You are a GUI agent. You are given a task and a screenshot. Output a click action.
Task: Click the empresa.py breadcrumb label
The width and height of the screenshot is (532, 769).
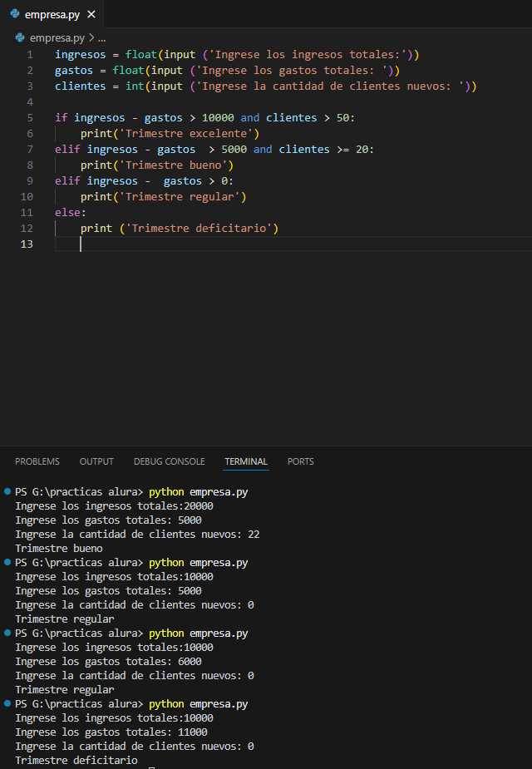(56, 37)
